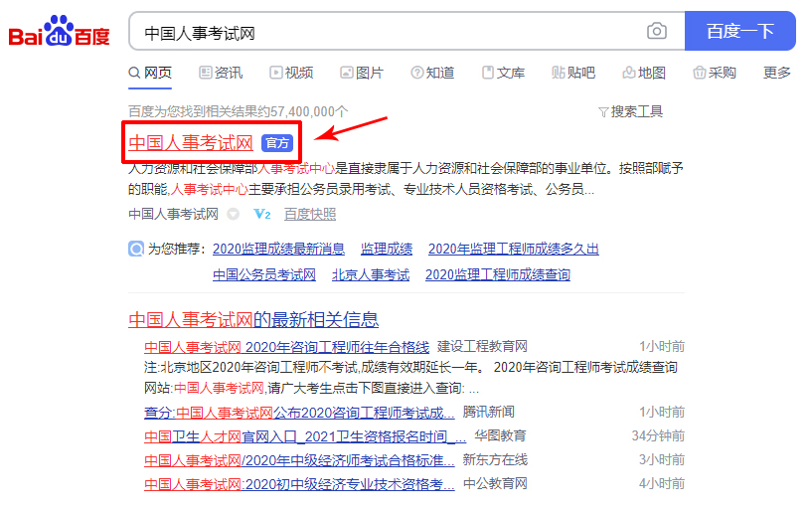This screenshot has width=812, height=514.
Task: Select the 网页 tab
Action: [x=150, y=73]
